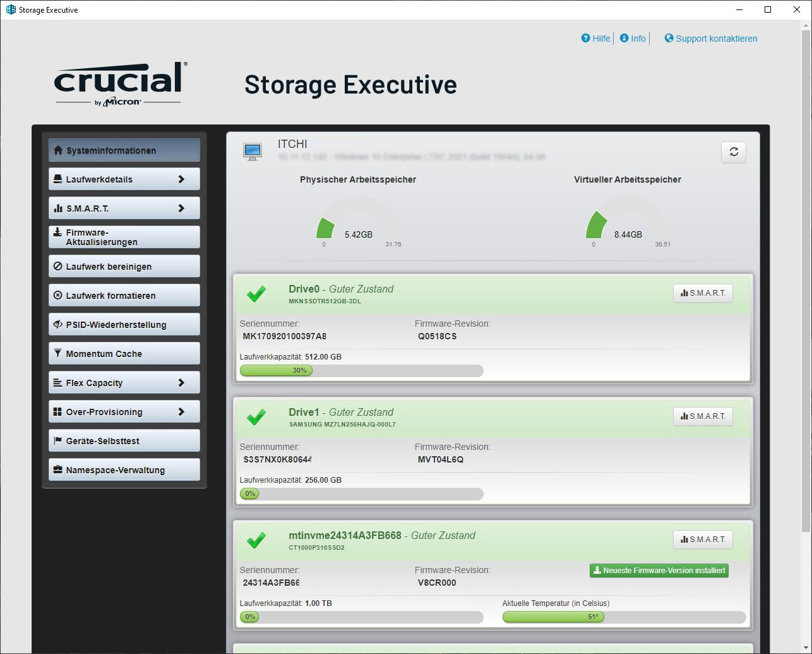
Task: Click the refresh icon button
Action: click(x=734, y=152)
